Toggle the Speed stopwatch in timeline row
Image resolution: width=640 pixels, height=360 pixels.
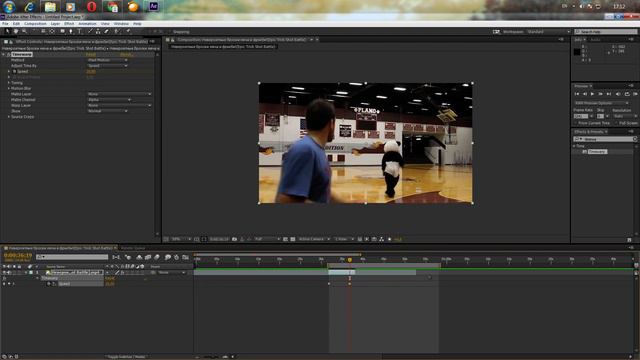(49, 284)
